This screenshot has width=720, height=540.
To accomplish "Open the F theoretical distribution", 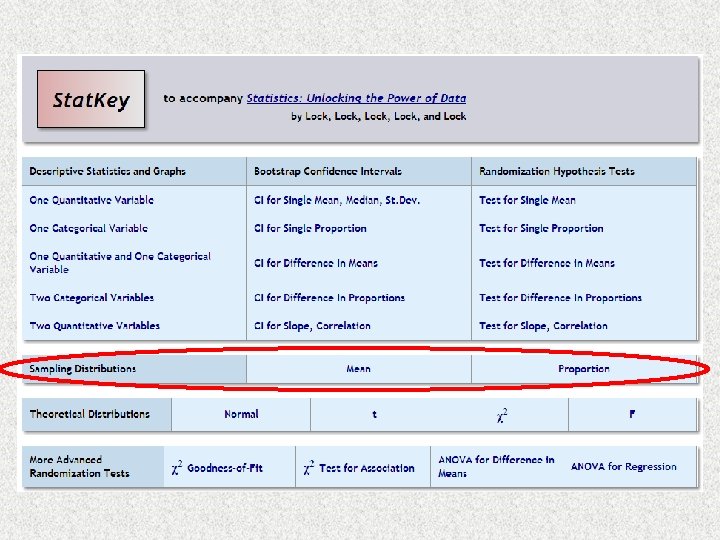I will point(632,414).
